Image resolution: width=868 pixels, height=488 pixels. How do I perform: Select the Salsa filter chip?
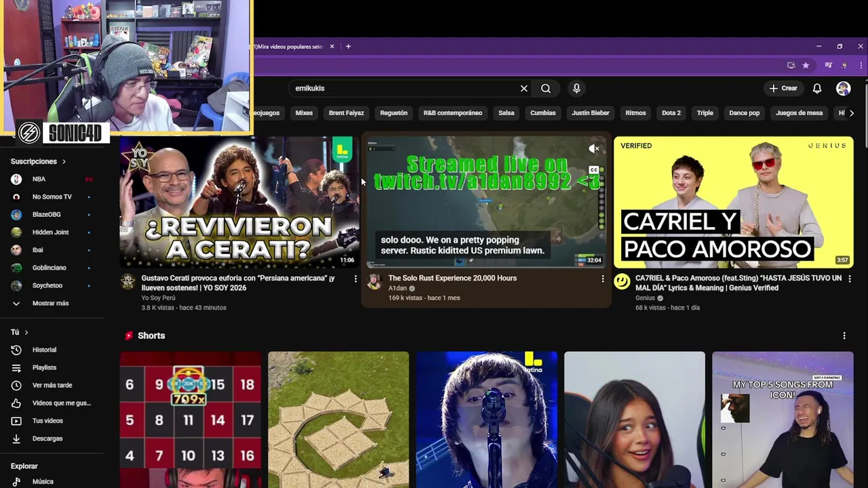507,113
